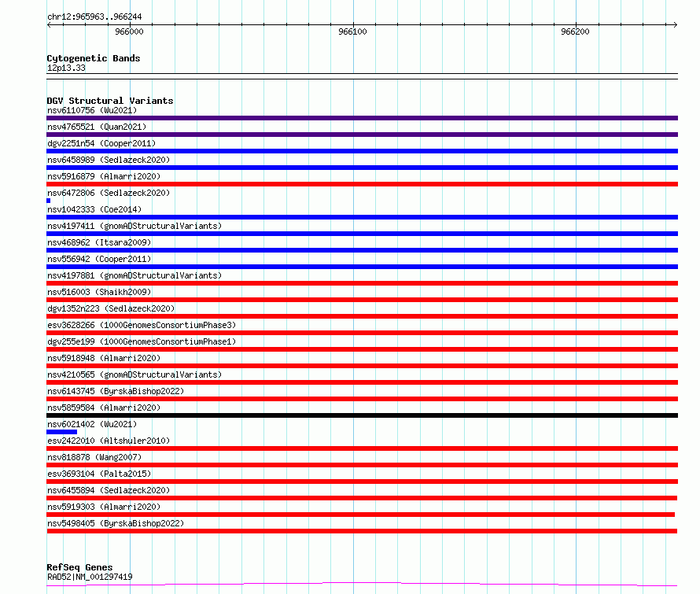Click the dgv255e199 (1000GenomesConsortiumPhase1) label
This screenshot has width=700, height=594.
(x=142, y=341)
